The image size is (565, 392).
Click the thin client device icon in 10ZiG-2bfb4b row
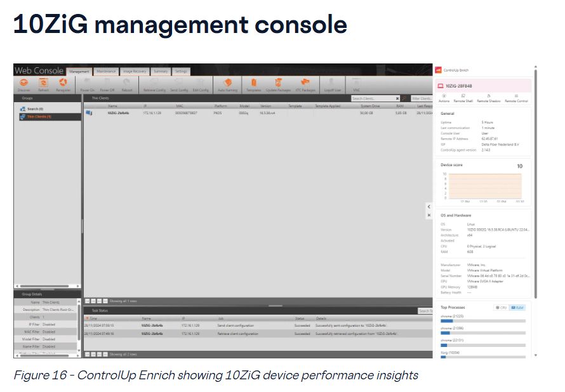[x=89, y=113]
